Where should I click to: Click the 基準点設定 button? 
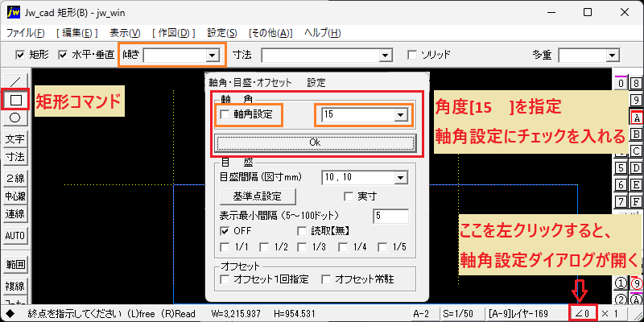pyautogui.click(x=258, y=196)
